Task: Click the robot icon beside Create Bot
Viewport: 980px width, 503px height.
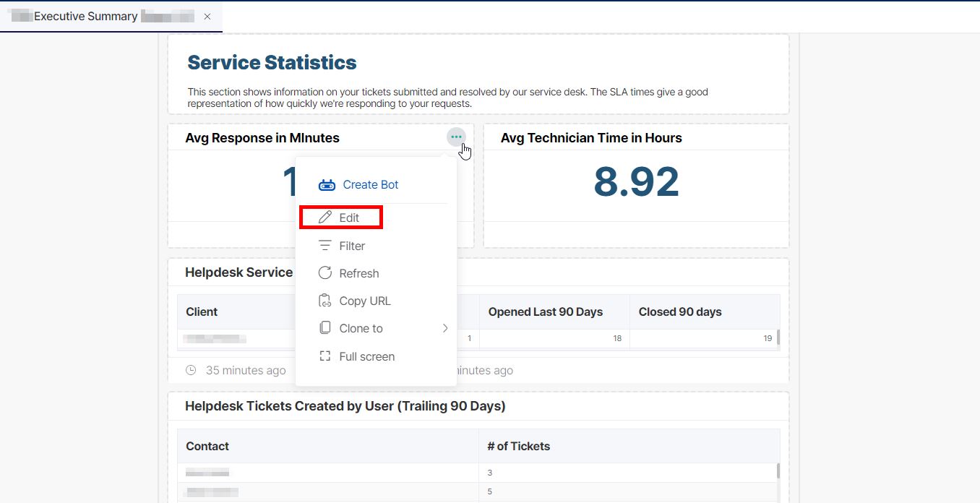Action: (x=327, y=185)
